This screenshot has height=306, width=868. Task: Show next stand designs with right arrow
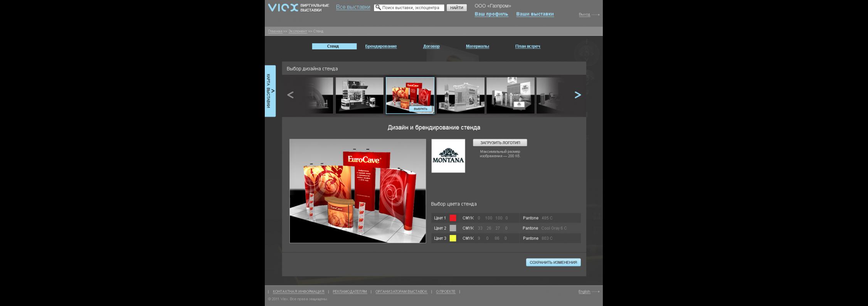577,95
